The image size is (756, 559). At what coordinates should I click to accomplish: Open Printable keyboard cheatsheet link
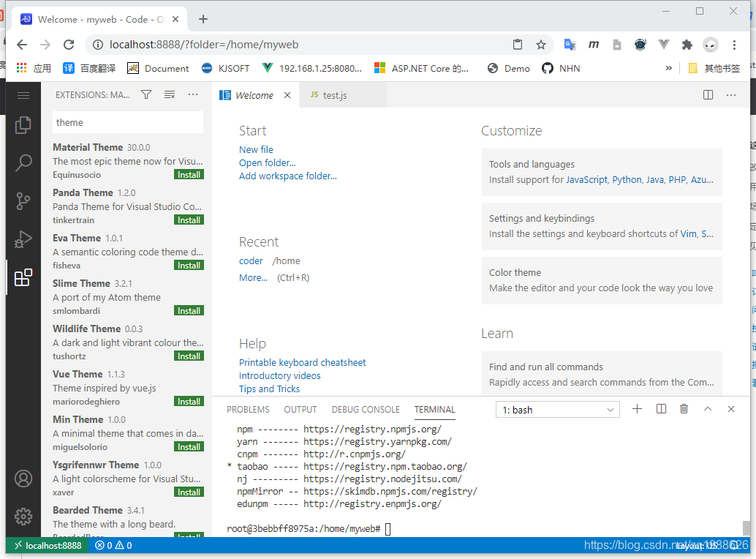tap(302, 362)
